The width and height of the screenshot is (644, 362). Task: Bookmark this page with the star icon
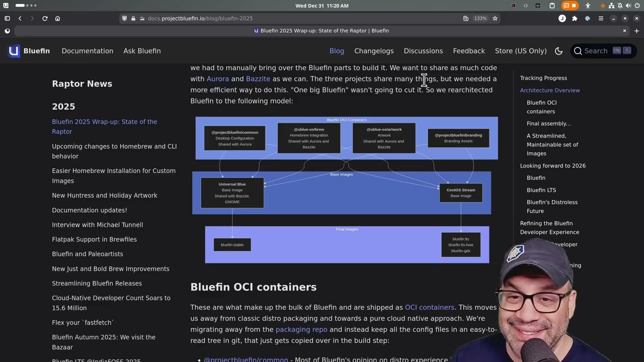495,19
